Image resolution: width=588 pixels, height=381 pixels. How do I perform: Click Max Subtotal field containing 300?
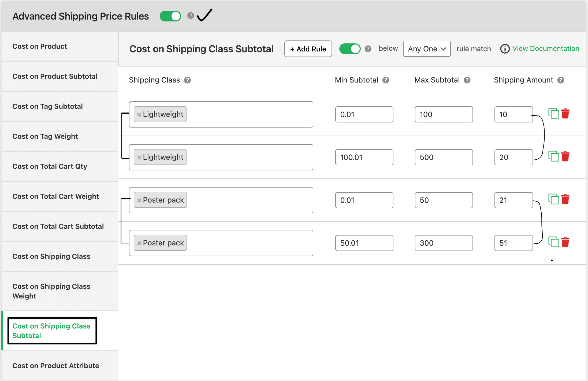click(x=444, y=243)
